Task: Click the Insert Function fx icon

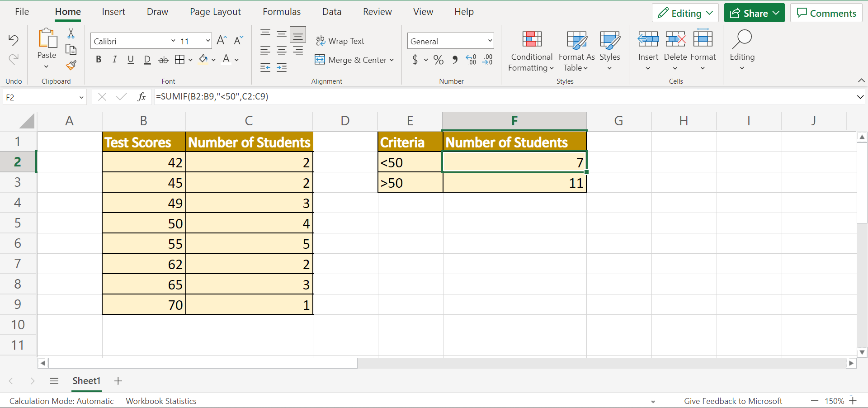Action: pyautogui.click(x=142, y=97)
